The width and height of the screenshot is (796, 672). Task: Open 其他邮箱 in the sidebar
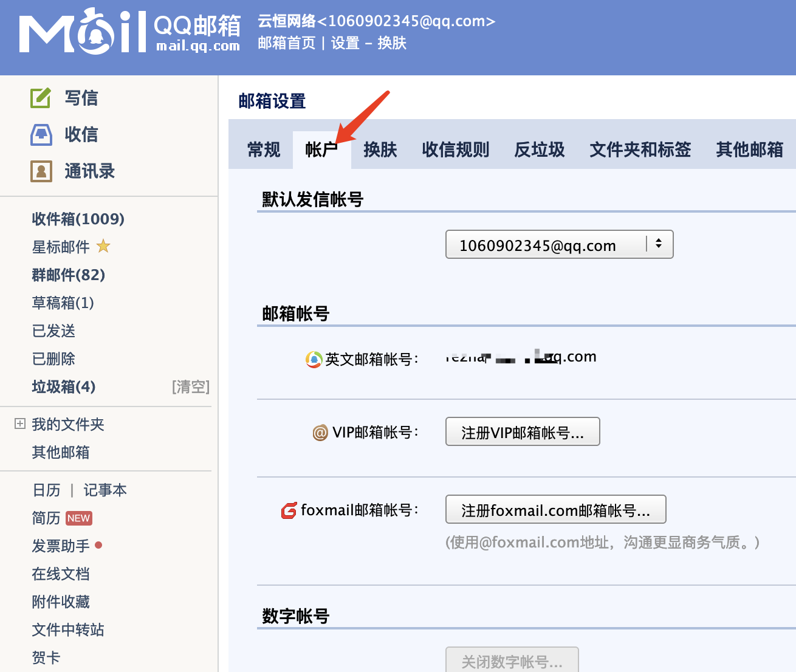61,452
